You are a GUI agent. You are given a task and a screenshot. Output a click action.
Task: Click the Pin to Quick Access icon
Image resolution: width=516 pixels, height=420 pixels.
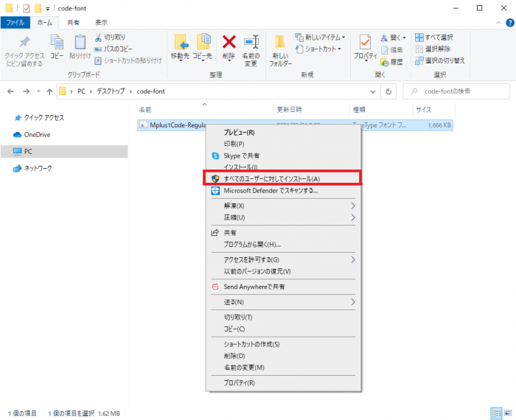coord(24,49)
